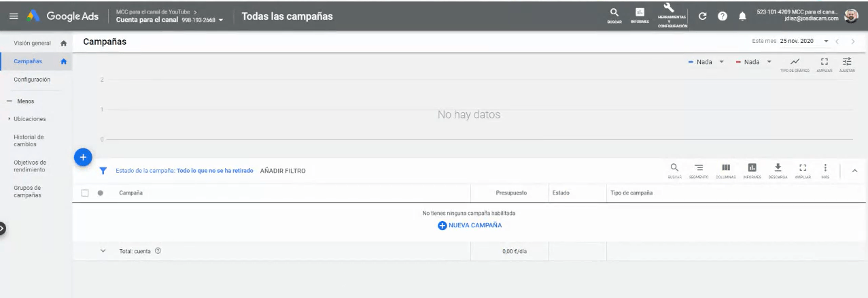The height and width of the screenshot is (298, 868).
Task: Collapse the Menos sidebar section
Action: coord(21,101)
